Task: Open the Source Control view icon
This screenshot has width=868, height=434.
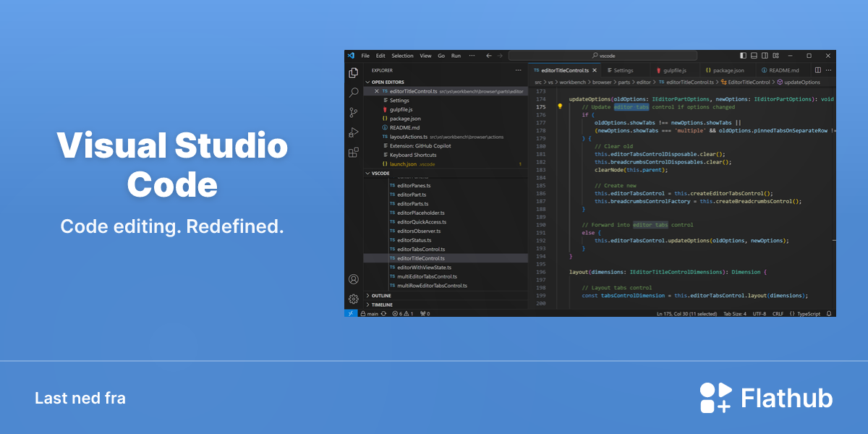Action: 354,112
